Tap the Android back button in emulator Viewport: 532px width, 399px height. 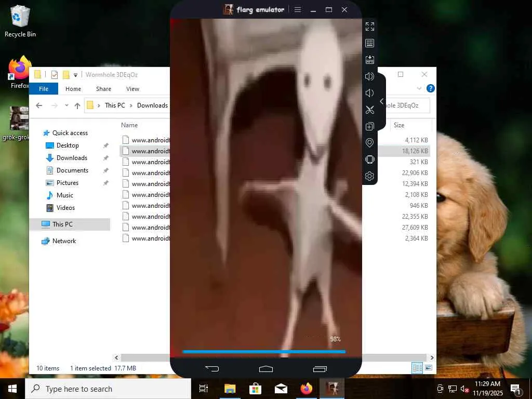212,368
